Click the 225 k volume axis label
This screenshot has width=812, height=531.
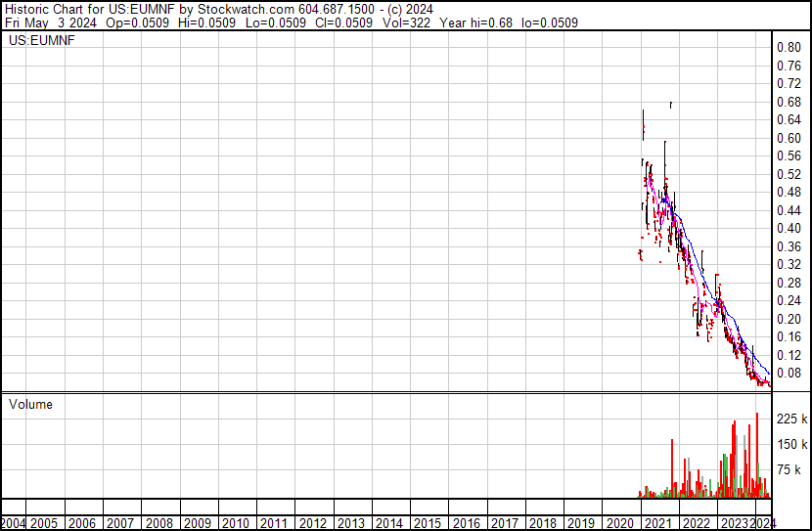[790, 420]
